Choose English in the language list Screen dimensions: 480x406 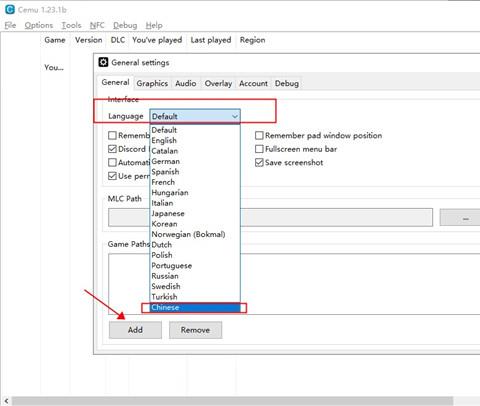[195, 140]
